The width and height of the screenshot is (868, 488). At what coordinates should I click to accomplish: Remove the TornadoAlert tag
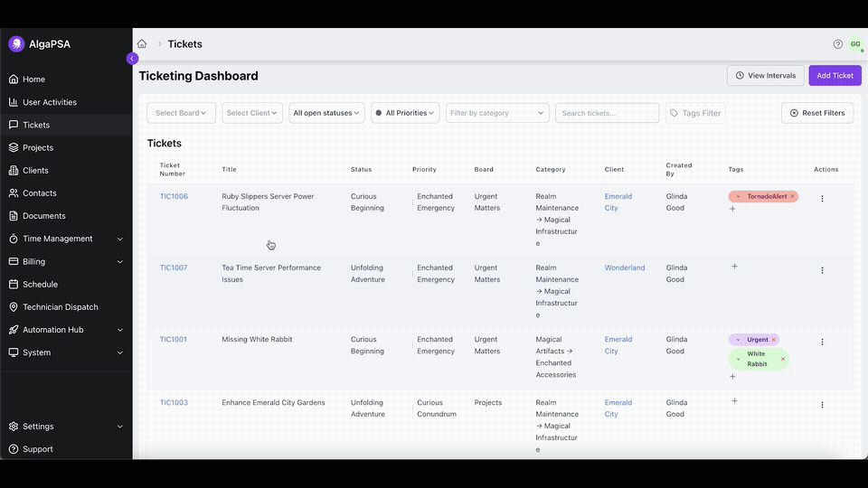792,196
